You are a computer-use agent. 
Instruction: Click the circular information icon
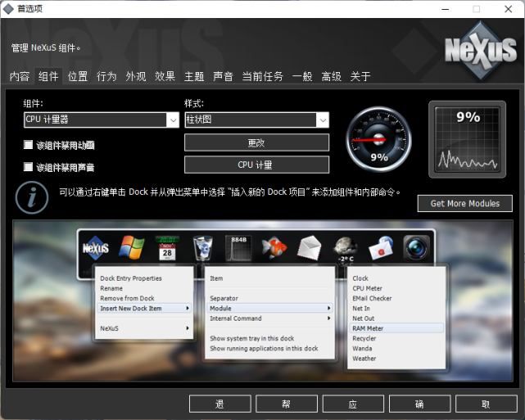pyautogui.click(x=32, y=197)
